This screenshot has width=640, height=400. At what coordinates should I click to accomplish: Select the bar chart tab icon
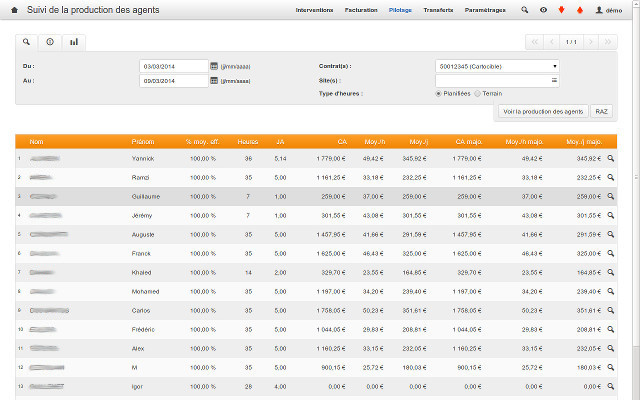tap(74, 42)
